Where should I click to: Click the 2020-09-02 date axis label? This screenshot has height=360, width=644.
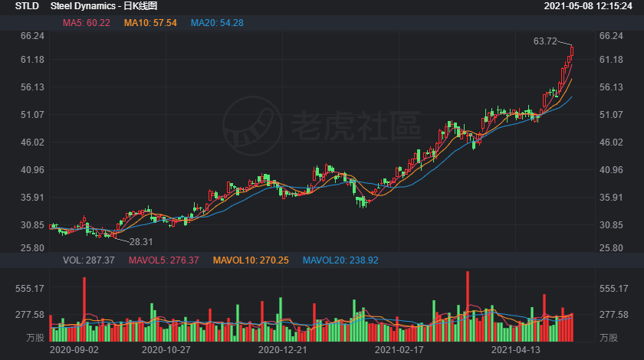74,350
